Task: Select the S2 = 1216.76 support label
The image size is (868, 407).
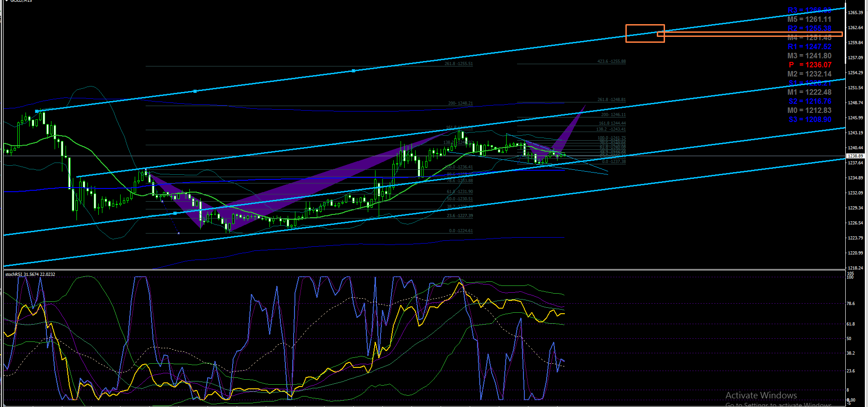Action: coord(810,101)
